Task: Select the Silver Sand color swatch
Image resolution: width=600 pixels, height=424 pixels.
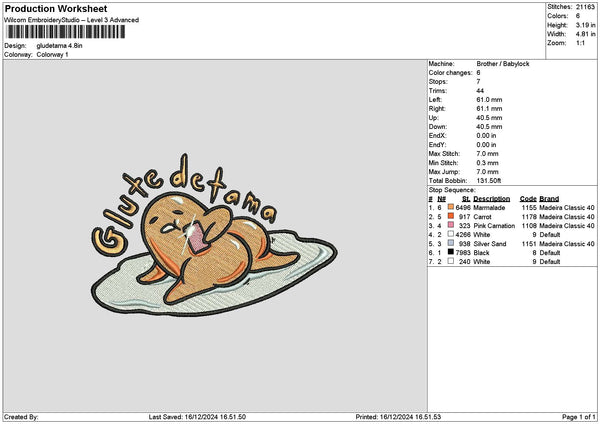Action: click(x=451, y=243)
